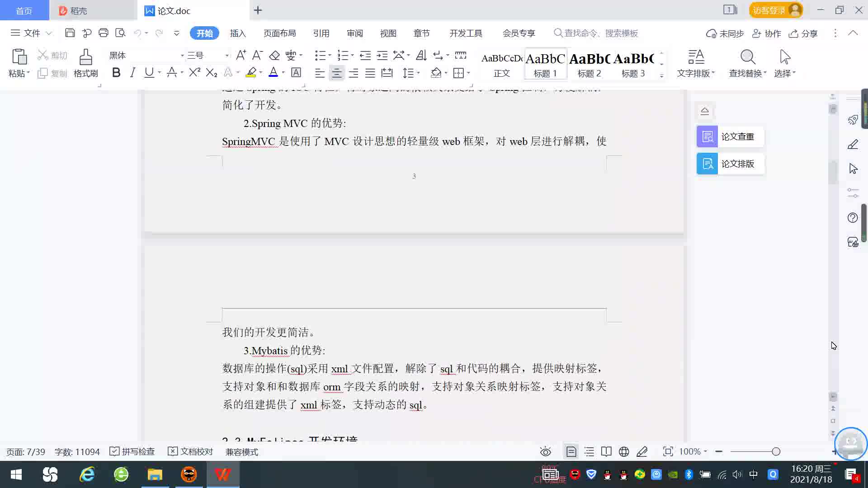Click highlight color swatch

pos(251,72)
